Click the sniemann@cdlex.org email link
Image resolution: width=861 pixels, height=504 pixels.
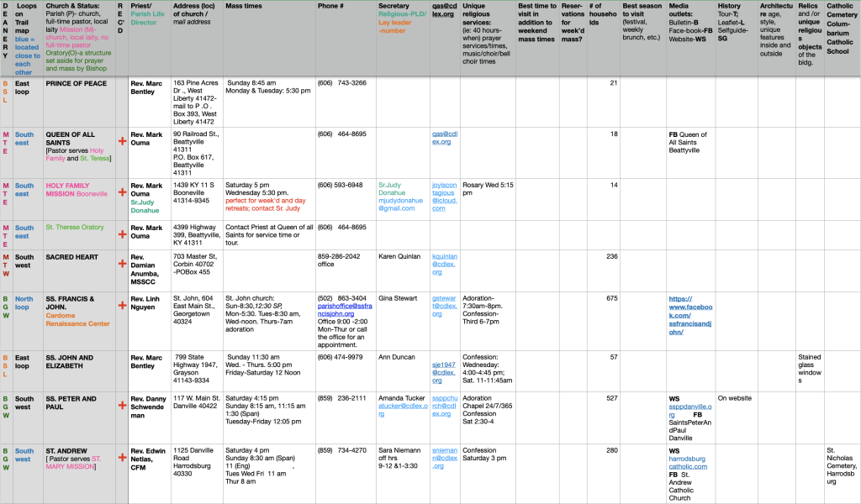pos(445,461)
